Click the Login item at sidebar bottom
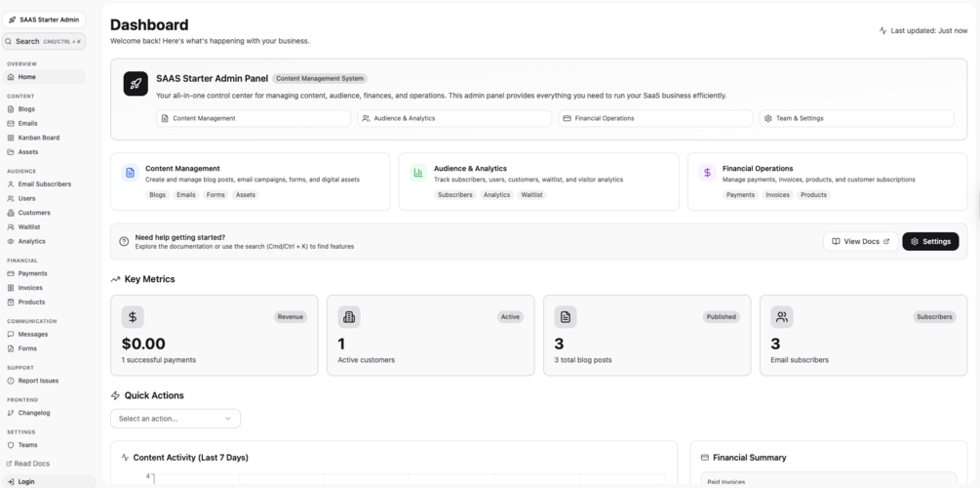The height and width of the screenshot is (488, 980). click(26, 481)
